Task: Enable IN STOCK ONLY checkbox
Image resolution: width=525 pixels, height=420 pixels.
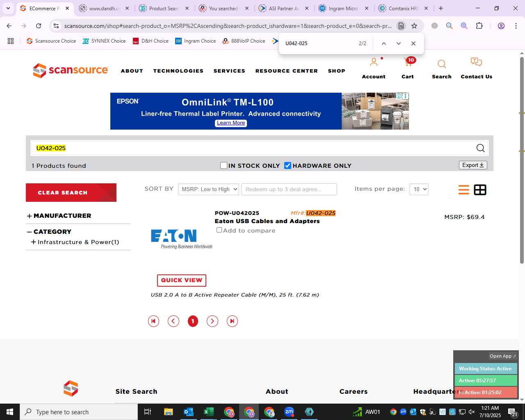Action: (x=224, y=165)
